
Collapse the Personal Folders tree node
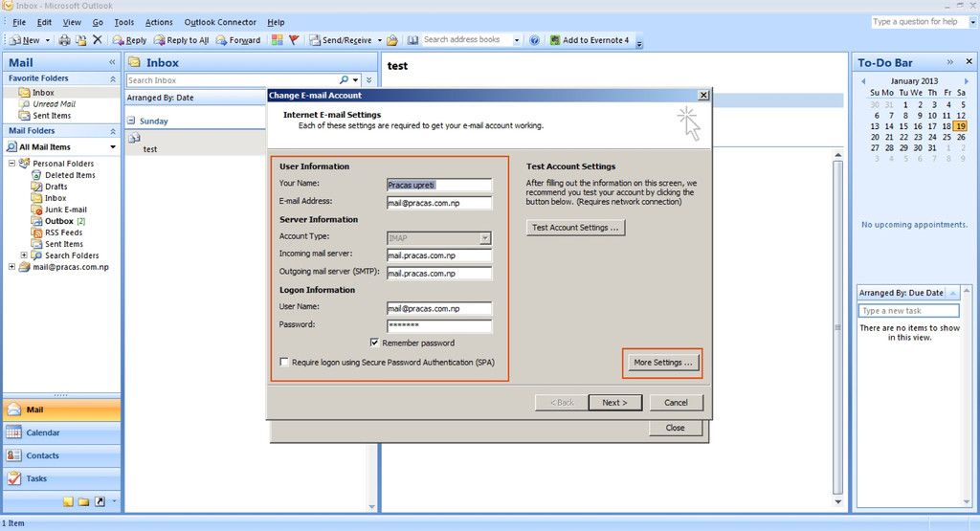11,163
